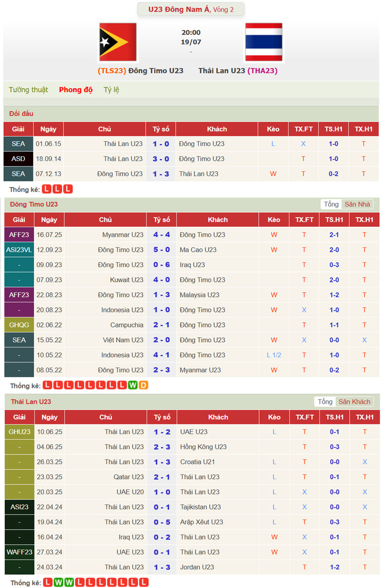Click the Tỷ số column header in Đối đầu
Viewport: 389px width, 588px height.
[161, 129]
